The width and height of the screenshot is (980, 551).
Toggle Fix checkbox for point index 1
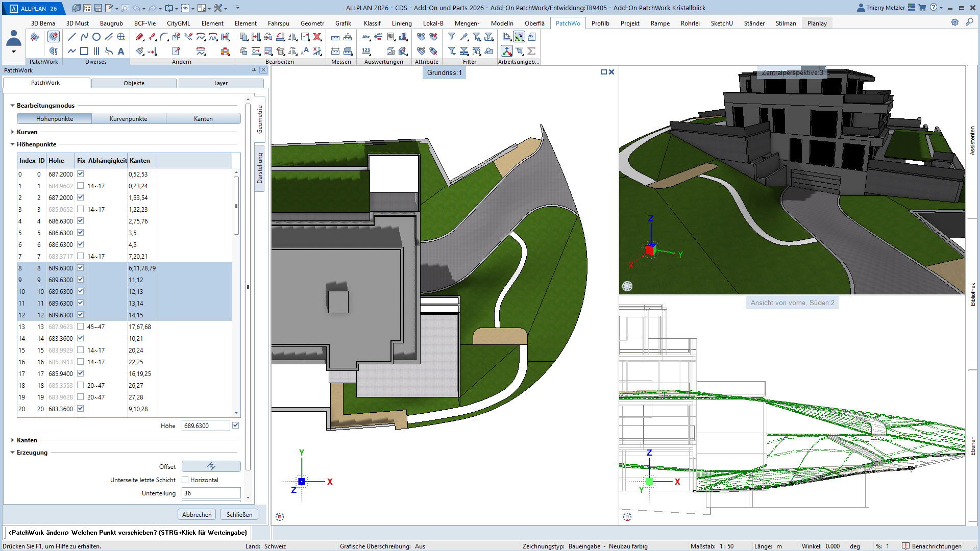point(80,186)
